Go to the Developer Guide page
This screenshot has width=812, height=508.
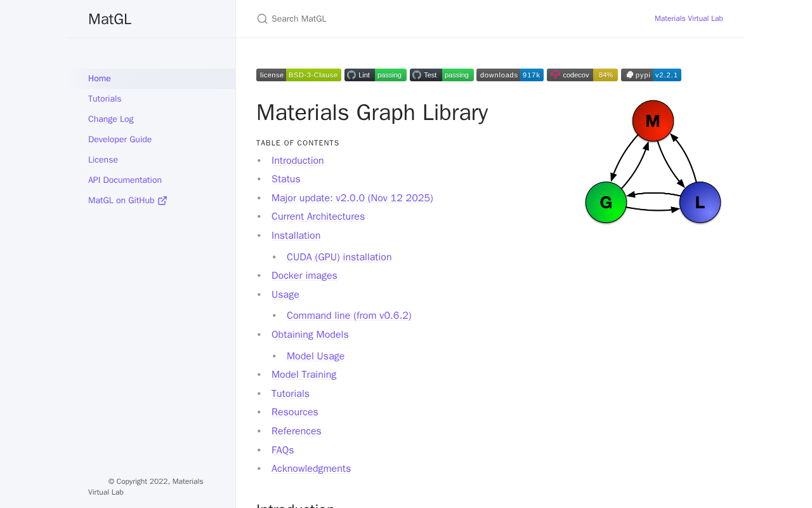point(120,140)
